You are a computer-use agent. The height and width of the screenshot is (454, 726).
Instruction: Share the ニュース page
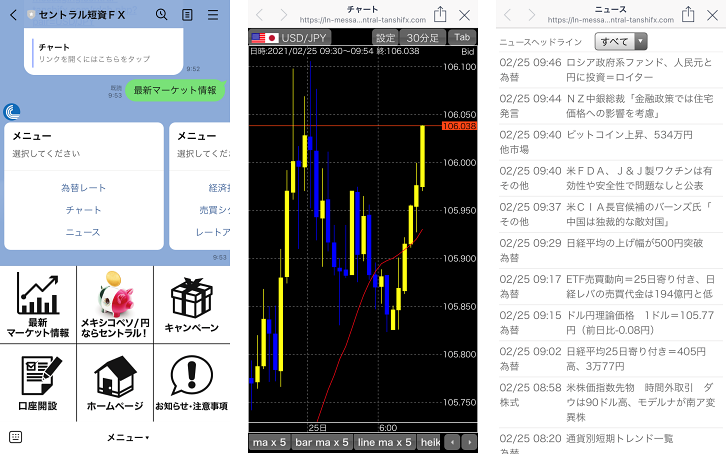688,14
